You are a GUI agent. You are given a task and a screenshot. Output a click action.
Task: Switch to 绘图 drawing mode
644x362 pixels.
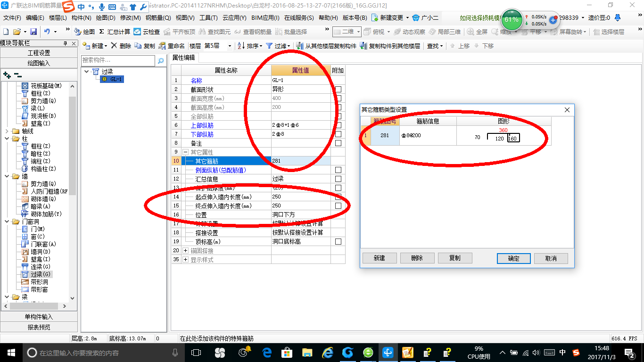[x=84, y=32]
